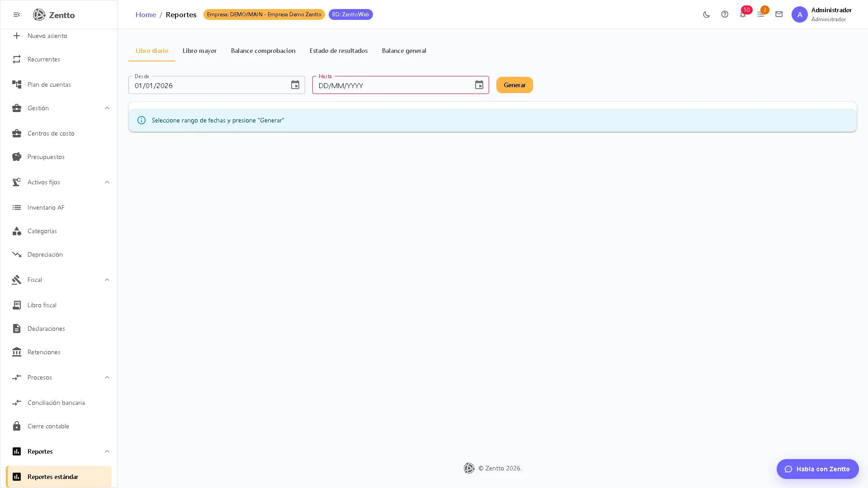Collapse the Reportes section chevron
Viewport: 868px width, 488px height.
pos(107,451)
